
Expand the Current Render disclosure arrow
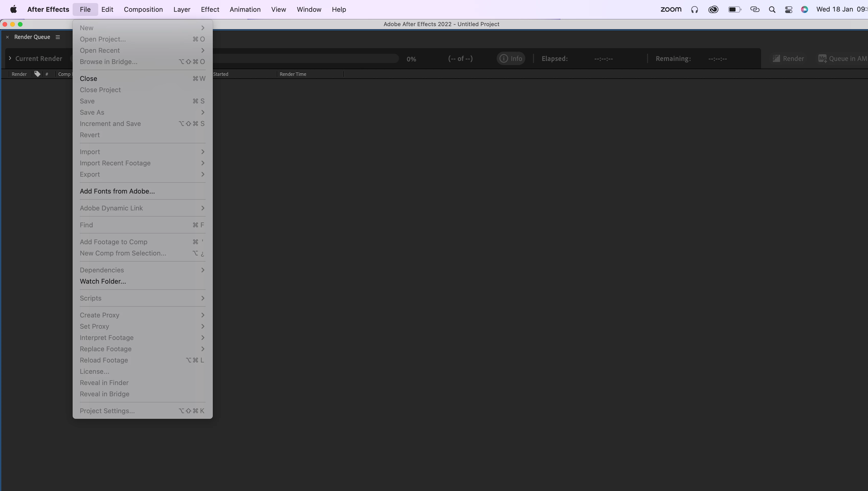[x=10, y=58]
